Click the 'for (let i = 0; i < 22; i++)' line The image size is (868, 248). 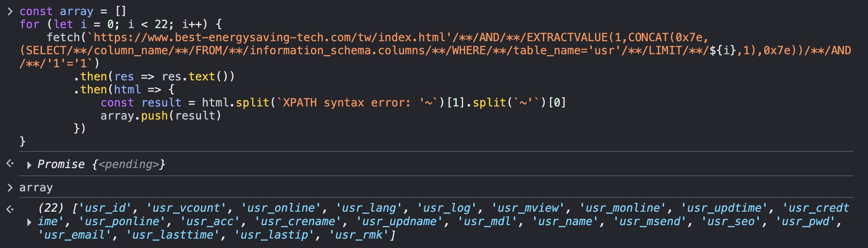coord(121,24)
